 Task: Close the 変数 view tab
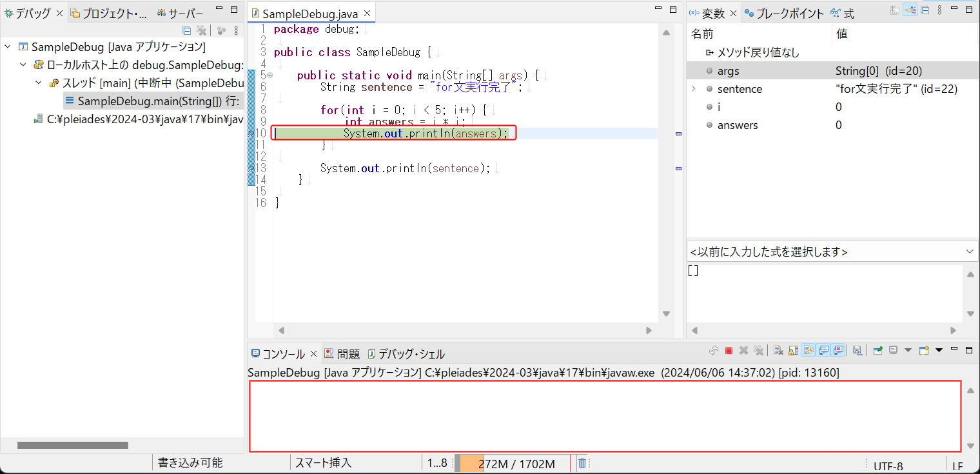click(734, 13)
